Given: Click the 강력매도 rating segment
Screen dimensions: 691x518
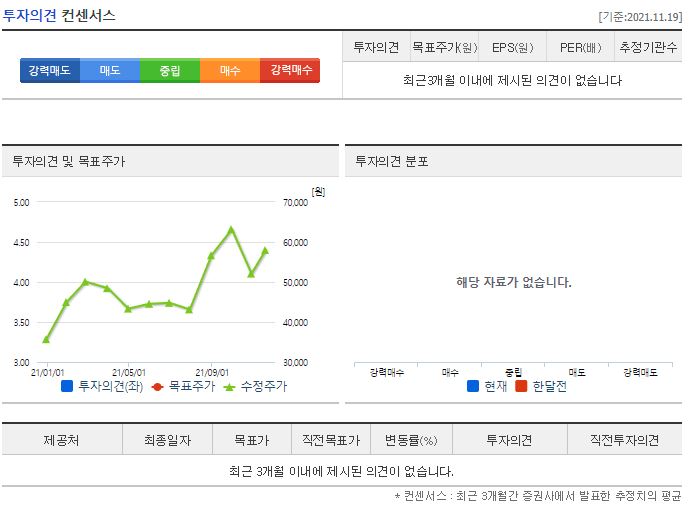Looking at the screenshot, I should 50,71.
